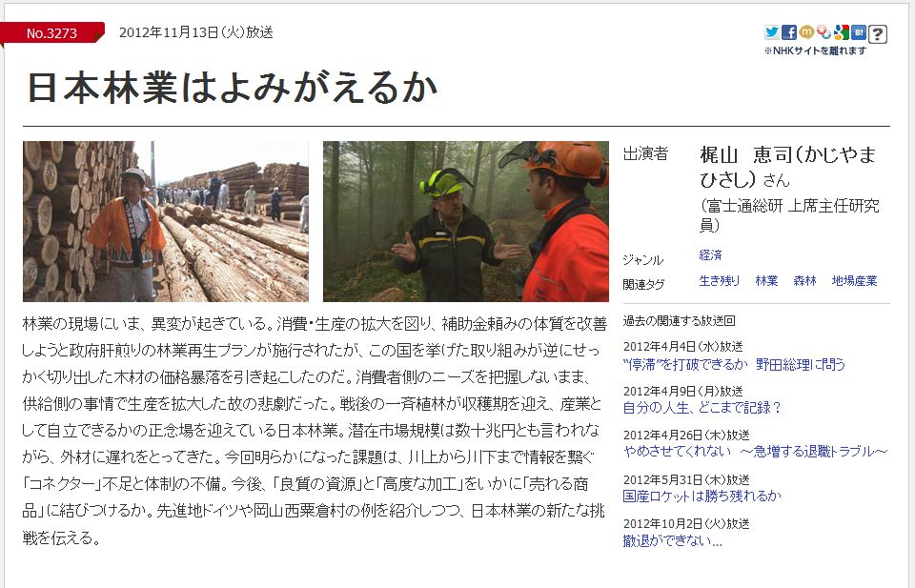Open "停滞"を打破できるか 野田総理に問う link
This screenshot has height=588, width=915.
(734, 365)
